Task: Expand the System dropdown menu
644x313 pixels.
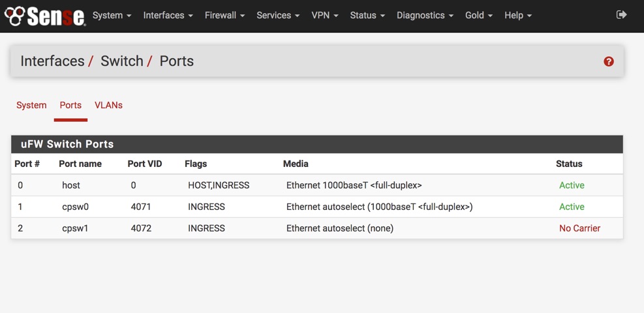Action: (112, 16)
